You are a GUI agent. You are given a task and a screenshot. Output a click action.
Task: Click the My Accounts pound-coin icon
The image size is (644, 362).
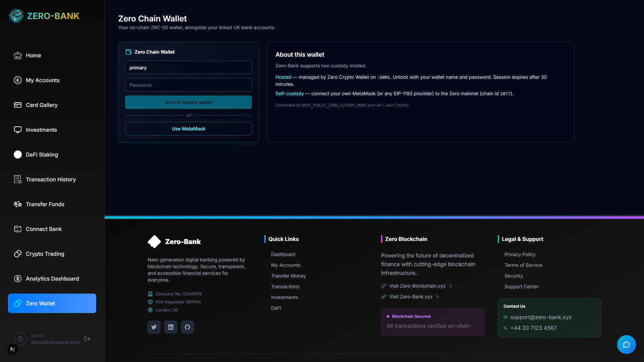(x=18, y=80)
